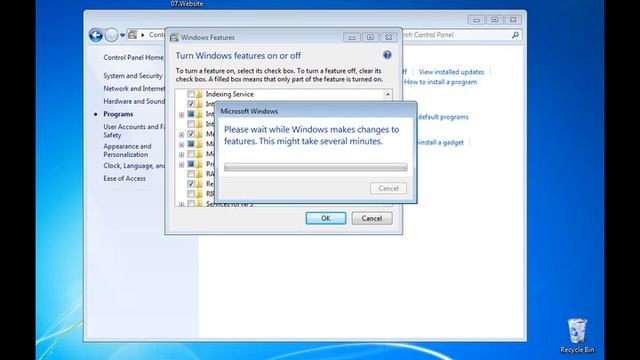
Task: Expand the feature row starting "Pri"
Action: [x=181, y=165]
